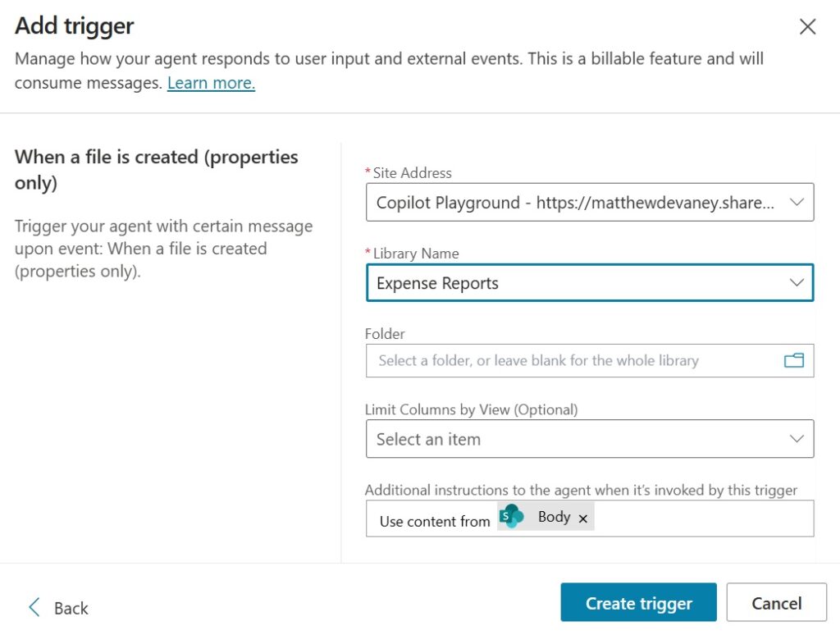Click into the Folder text field
Viewport: 840px width, 640px height.
[566, 360]
